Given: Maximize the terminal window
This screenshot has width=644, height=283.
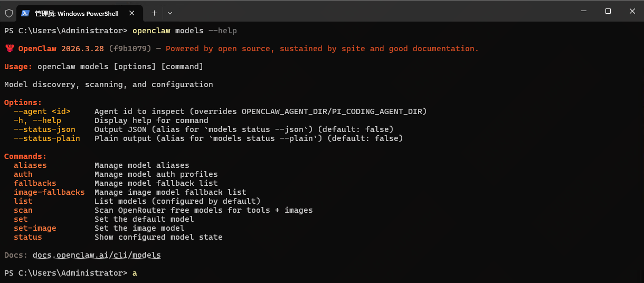Looking at the screenshot, I should click(x=608, y=11).
